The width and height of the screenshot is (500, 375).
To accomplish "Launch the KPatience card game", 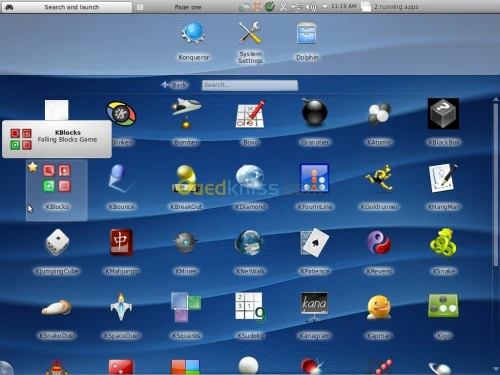I will coord(315,252).
